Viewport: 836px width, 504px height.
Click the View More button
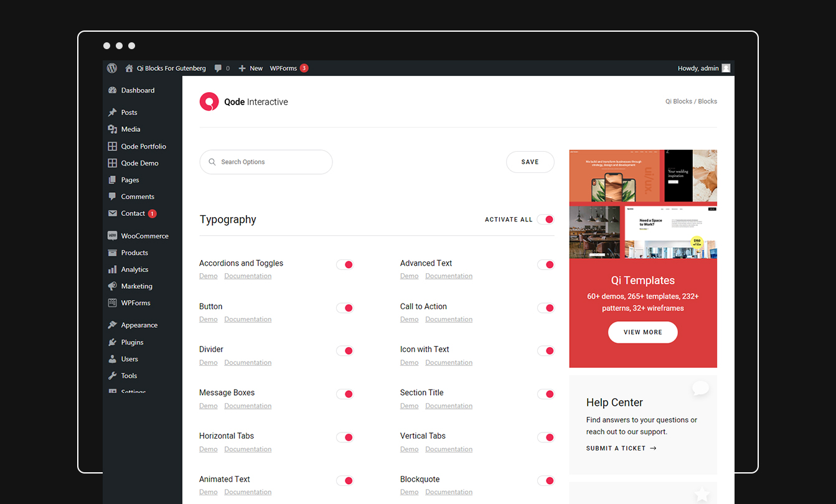pos(643,332)
